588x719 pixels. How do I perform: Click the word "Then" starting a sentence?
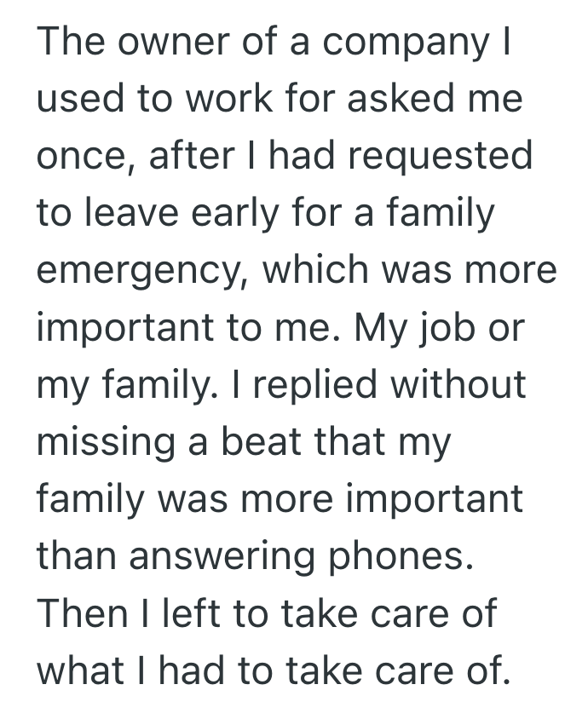click(82, 613)
